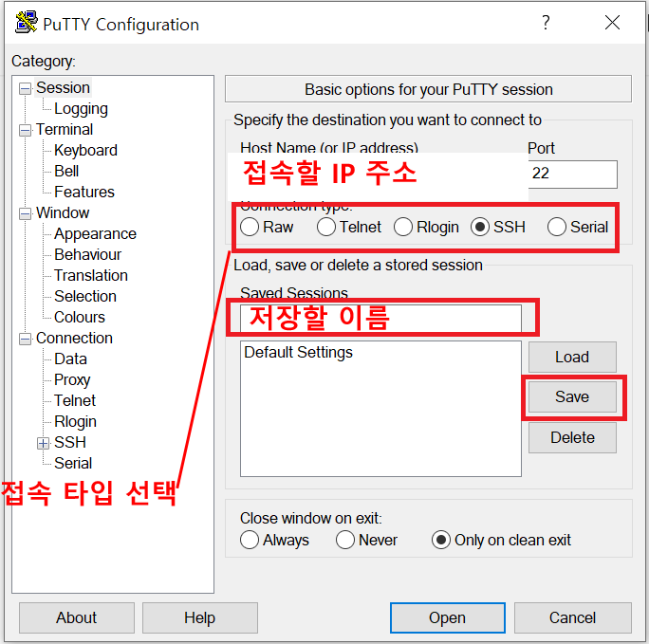The width and height of the screenshot is (649, 644).
Task: Click the Saved Sessions name field
Action: click(x=380, y=318)
